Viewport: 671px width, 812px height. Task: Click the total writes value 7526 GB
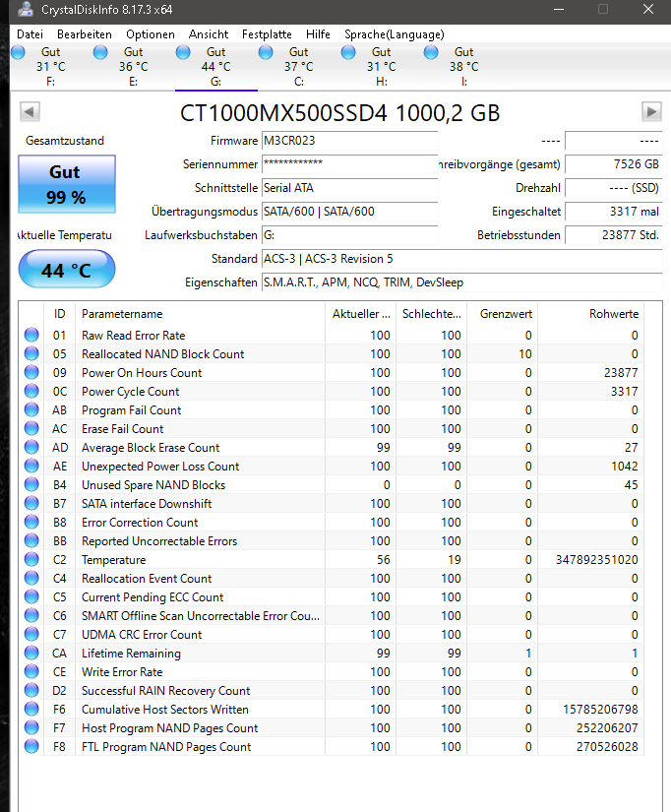pos(614,164)
